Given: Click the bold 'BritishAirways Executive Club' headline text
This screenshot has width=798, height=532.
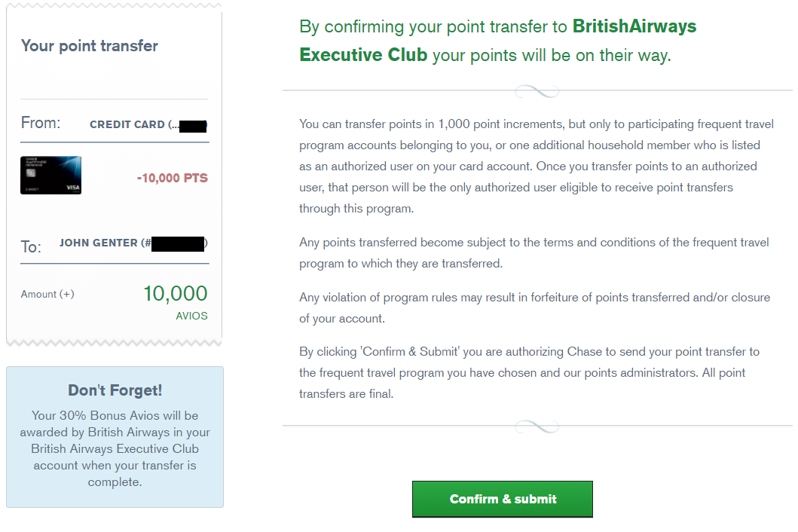Looking at the screenshot, I should 497,41.
